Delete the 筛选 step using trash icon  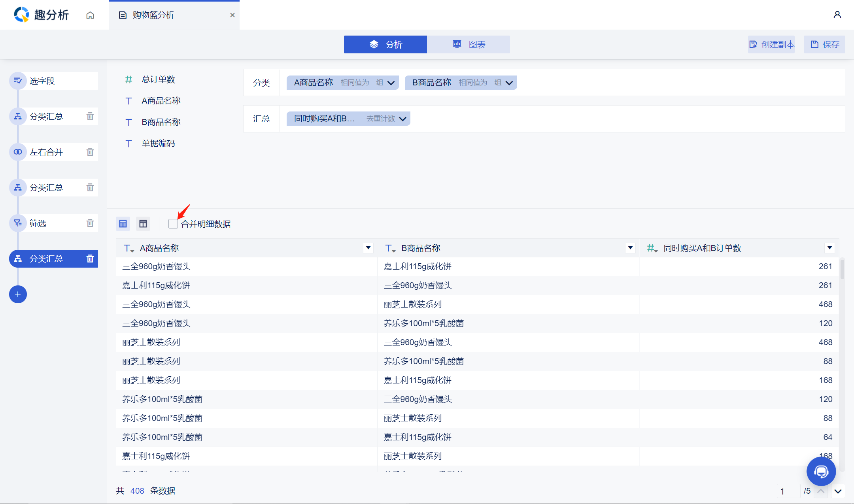[x=90, y=223]
